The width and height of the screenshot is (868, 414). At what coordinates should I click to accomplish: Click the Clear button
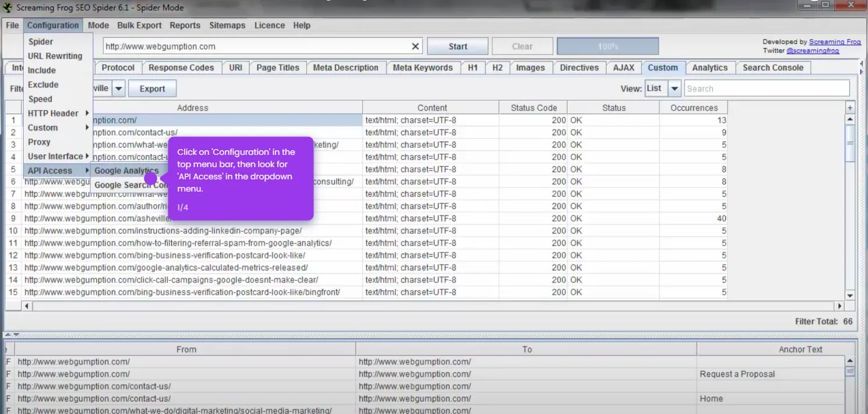point(523,47)
